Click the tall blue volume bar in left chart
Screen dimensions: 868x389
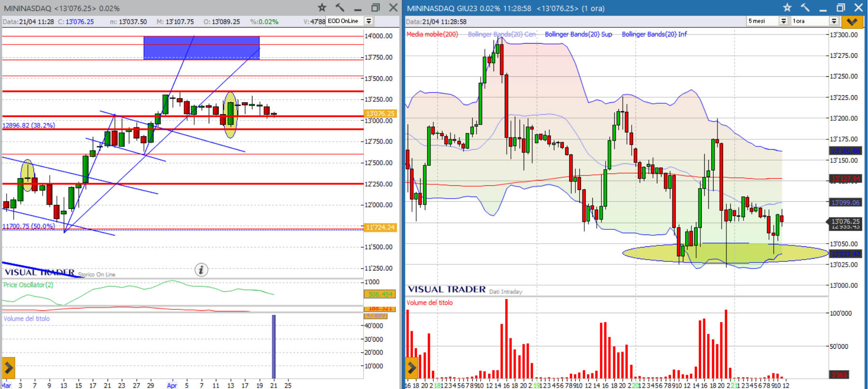click(274, 346)
